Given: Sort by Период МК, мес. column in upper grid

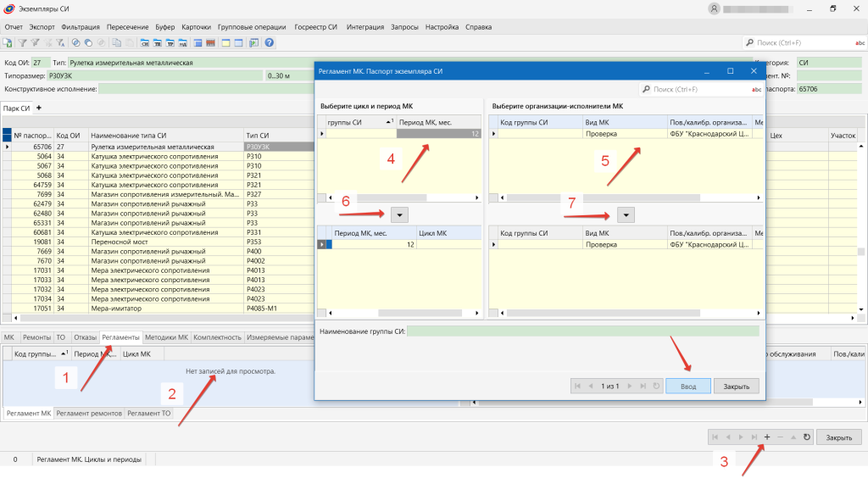Looking at the screenshot, I should coord(438,122).
